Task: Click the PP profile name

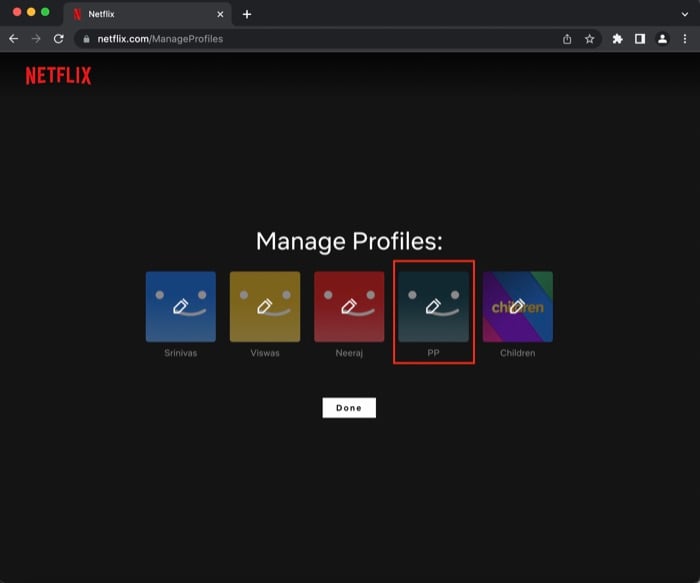Action: point(433,353)
